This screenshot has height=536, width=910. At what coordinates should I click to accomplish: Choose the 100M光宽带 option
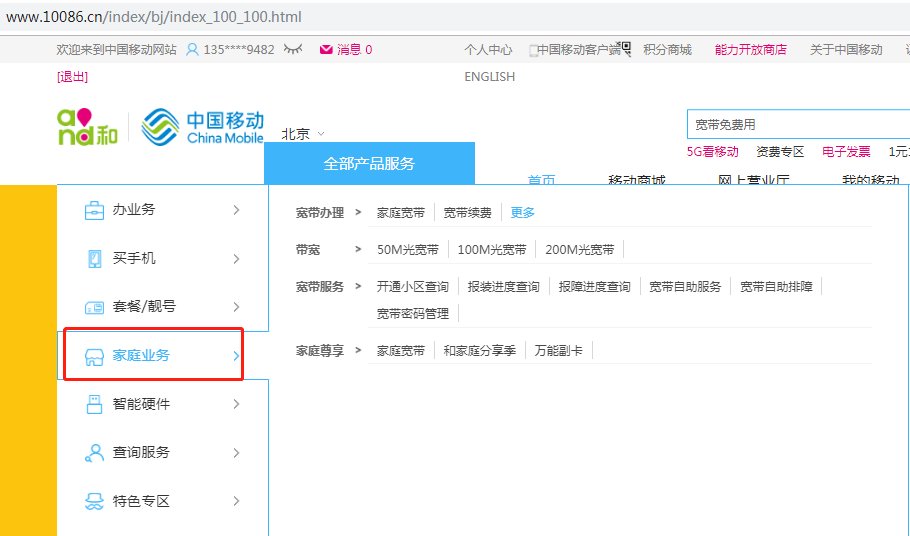tap(492, 250)
